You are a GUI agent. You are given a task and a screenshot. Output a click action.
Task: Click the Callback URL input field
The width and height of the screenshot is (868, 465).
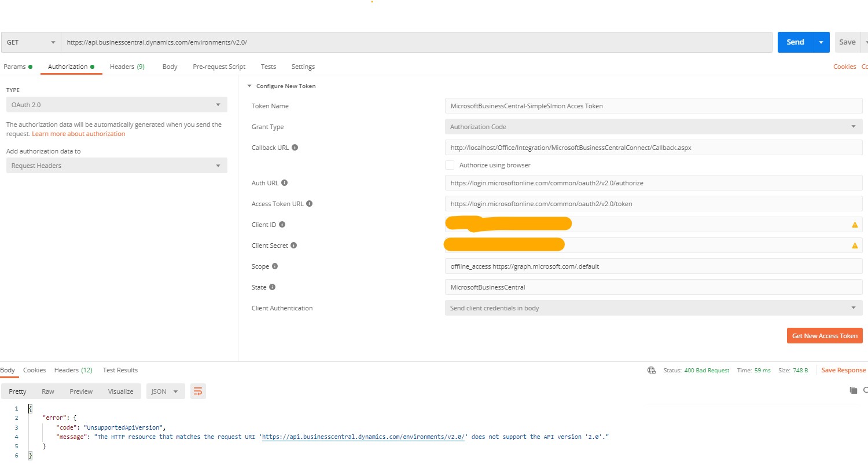click(653, 148)
